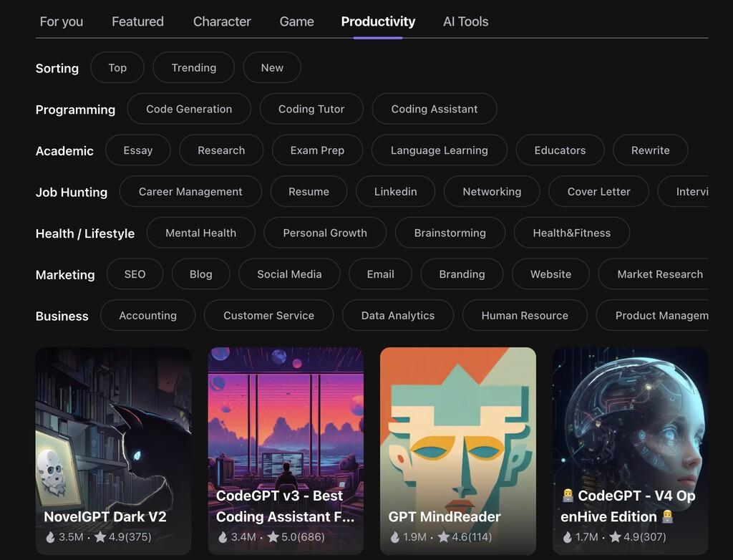The width and height of the screenshot is (733, 560).
Task: Filter by Mental Health
Action: (201, 233)
